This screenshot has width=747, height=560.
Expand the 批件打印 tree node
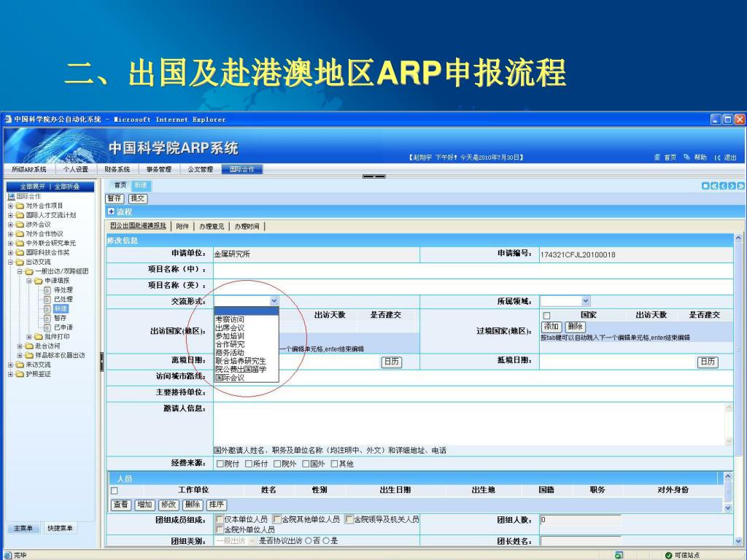pyautogui.click(x=29, y=337)
